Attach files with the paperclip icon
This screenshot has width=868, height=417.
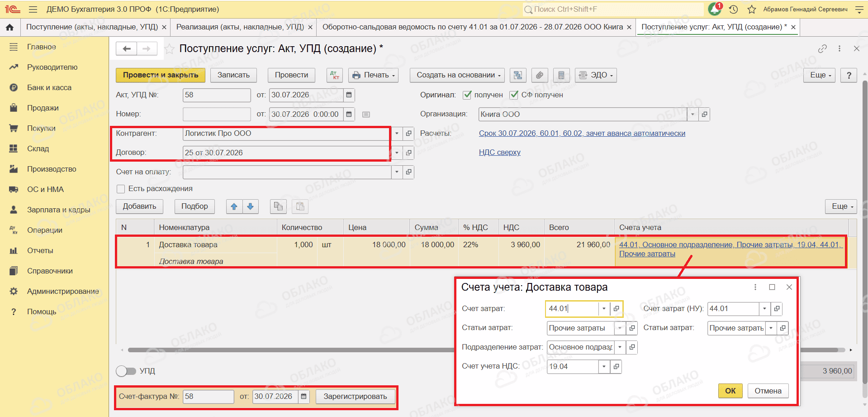pos(540,75)
